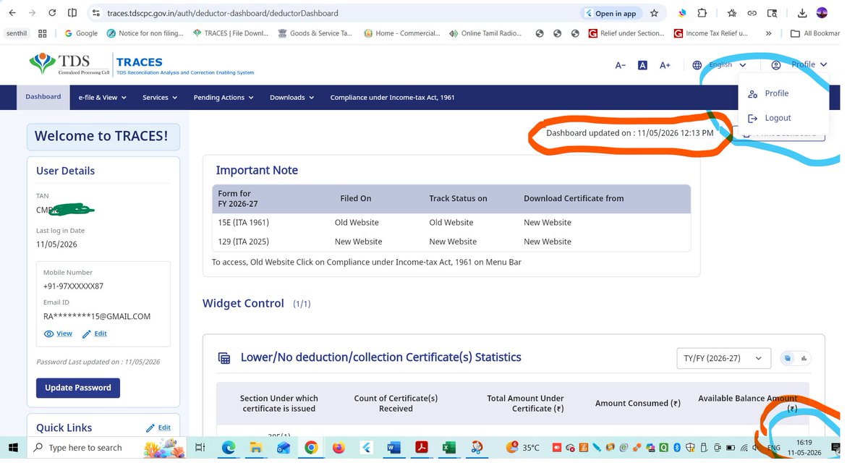The width and height of the screenshot is (868, 476).
Task: Open Online Tamil Radio bookmark
Action: pos(485,33)
